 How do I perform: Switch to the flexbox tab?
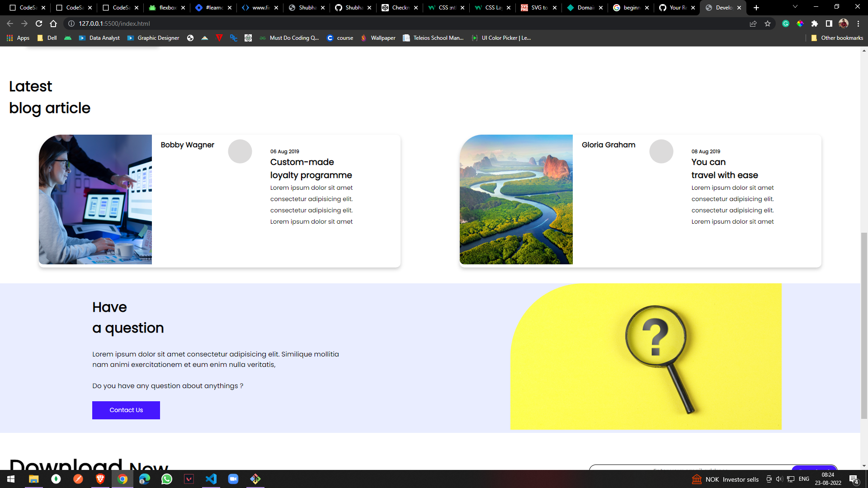166,8
